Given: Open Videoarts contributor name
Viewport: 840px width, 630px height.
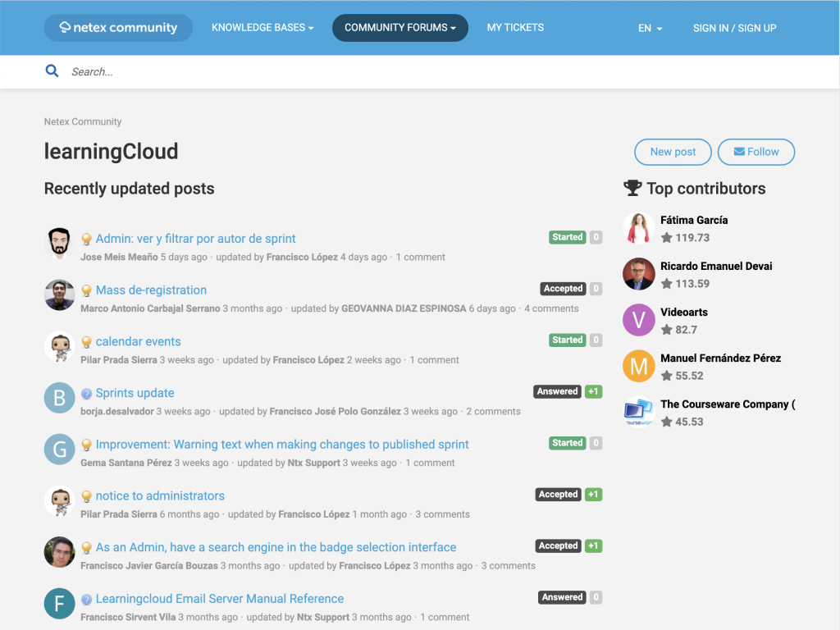Looking at the screenshot, I should [684, 312].
